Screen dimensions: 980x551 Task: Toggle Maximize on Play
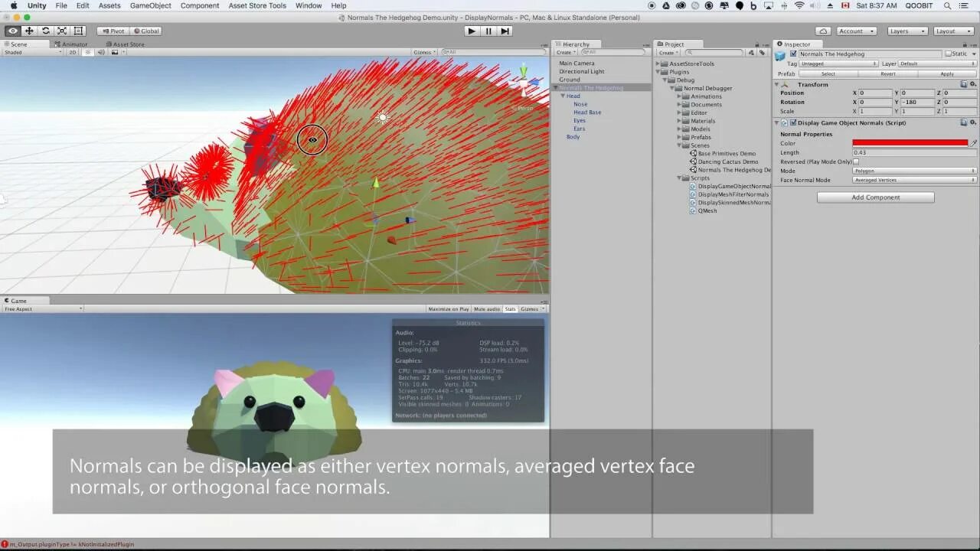click(x=449, y=309)
